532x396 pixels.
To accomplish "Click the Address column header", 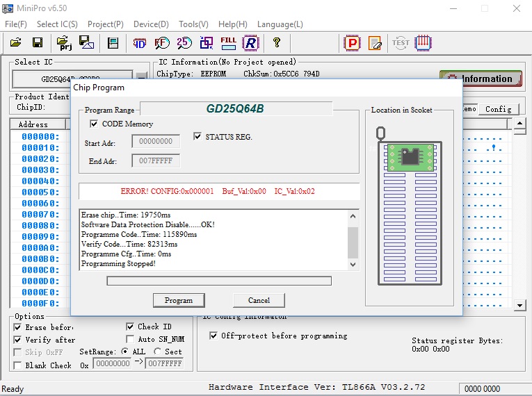I will [38, 124].
